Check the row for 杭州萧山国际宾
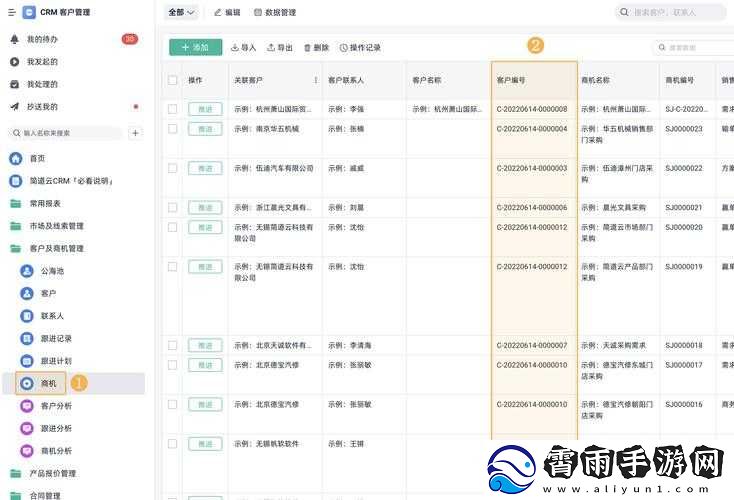734x500 pixels. [173, 109]
